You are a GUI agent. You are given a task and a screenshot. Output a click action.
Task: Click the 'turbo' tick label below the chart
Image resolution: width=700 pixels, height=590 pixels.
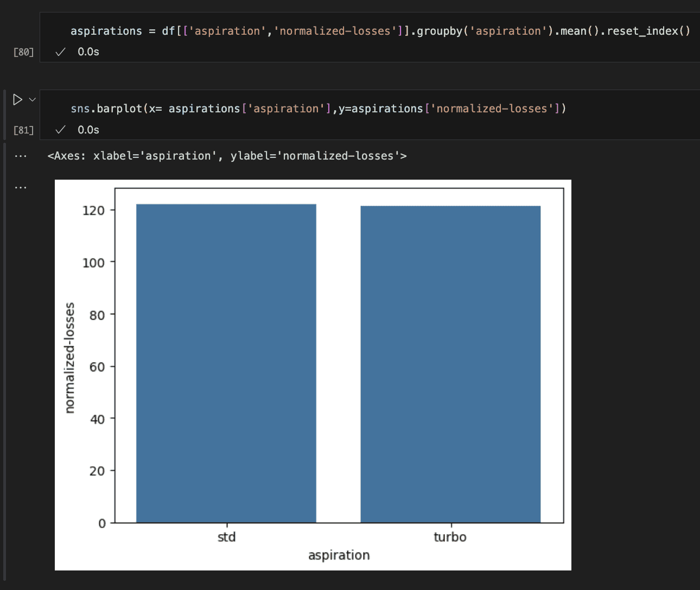point(450,537)
